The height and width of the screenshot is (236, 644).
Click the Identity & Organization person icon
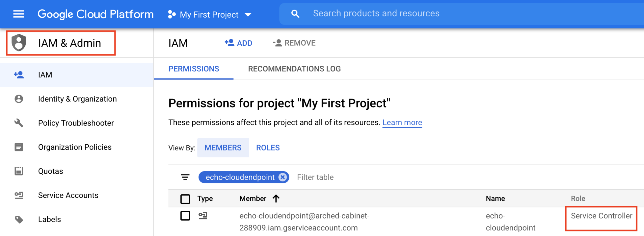(x=19, y=99)
